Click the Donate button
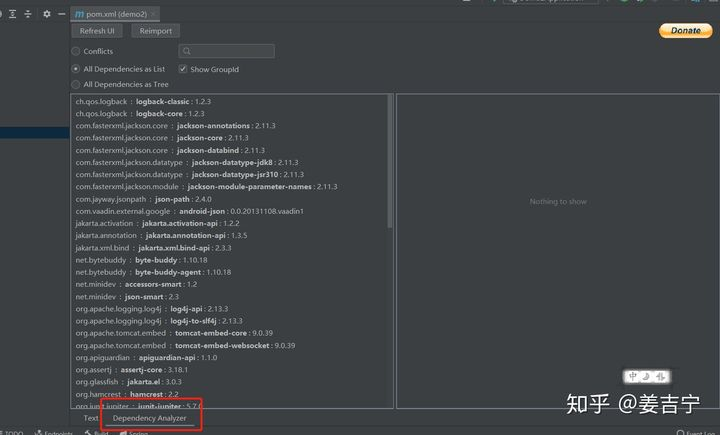 [x=686, y=31]
